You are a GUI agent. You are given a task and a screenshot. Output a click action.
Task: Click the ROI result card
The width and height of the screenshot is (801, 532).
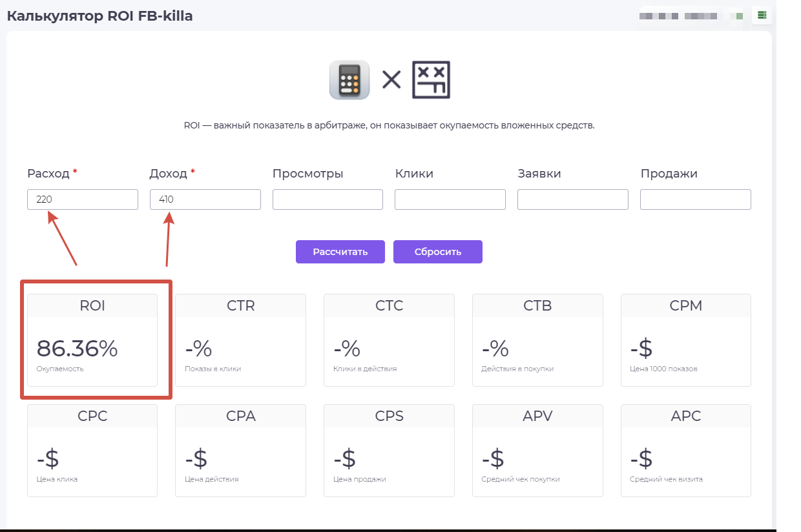tap(92, 340)
